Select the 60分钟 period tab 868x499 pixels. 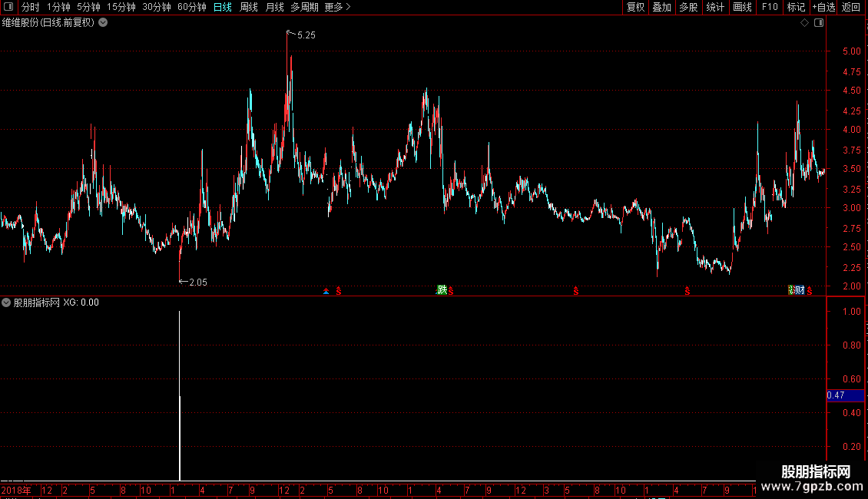click(x=191, y=7)
